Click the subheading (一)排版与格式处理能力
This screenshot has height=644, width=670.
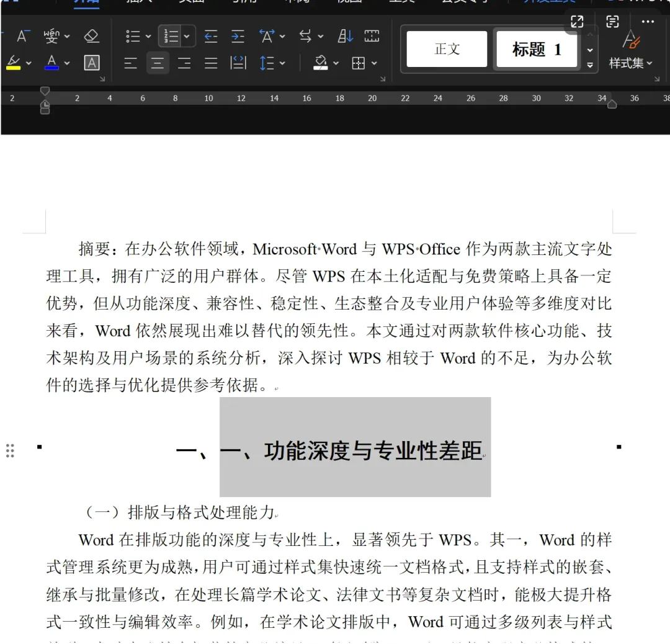180,512
